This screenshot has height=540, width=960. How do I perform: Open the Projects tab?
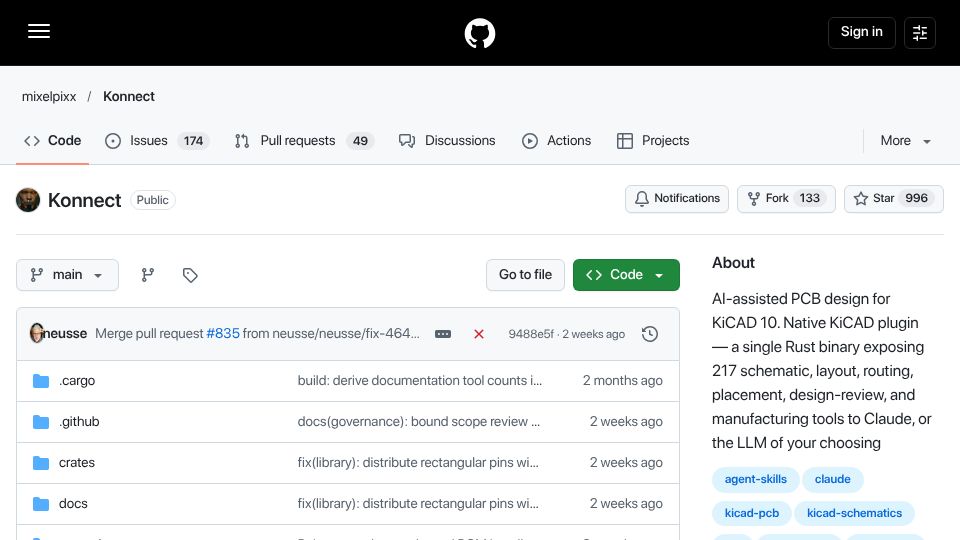click(x=653, y=141)
